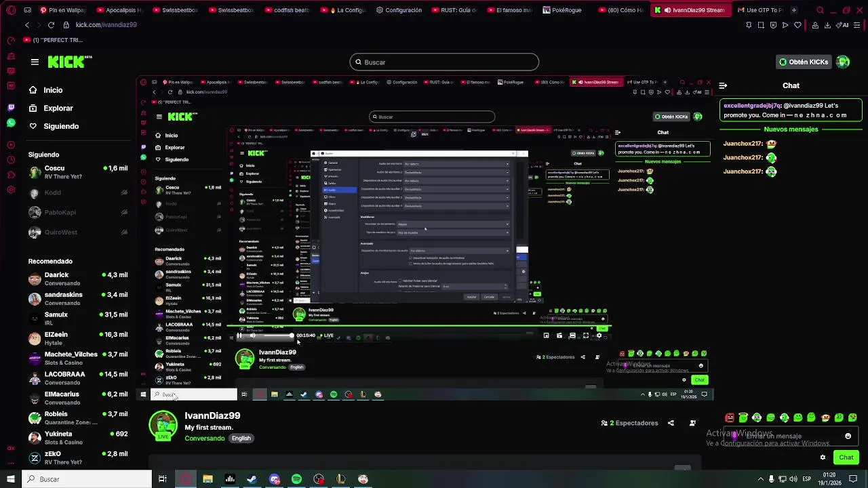Open zEkO recommended channel
This screenshot has width=868, height=488.
coord(78,457)
